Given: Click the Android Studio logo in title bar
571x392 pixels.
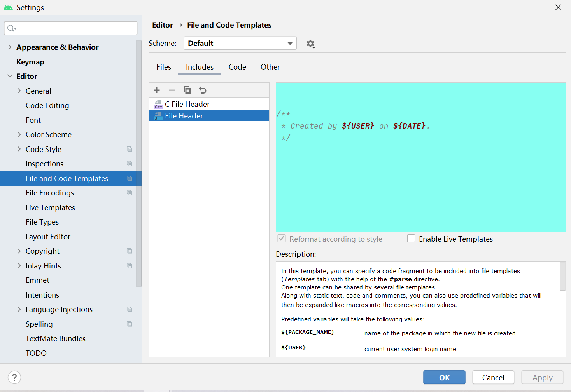Looking at the screenshot, I should coord(8,7).
